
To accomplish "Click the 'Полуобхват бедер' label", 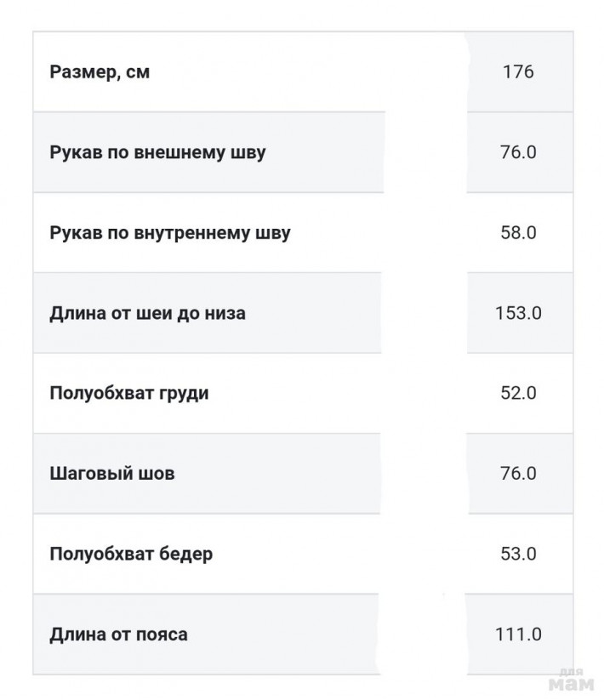I will pos(131,555).
